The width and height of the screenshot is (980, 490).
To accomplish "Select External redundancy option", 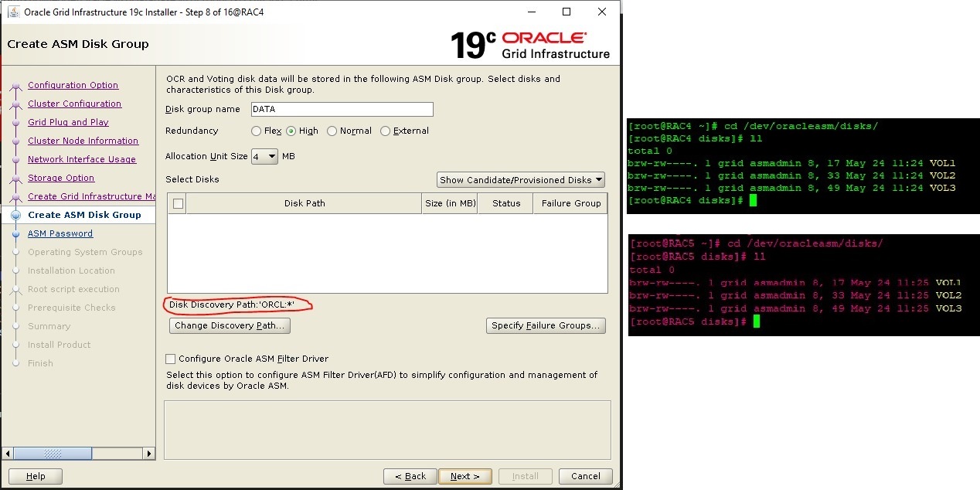I will pyautogui.click(x=386, y=131).
